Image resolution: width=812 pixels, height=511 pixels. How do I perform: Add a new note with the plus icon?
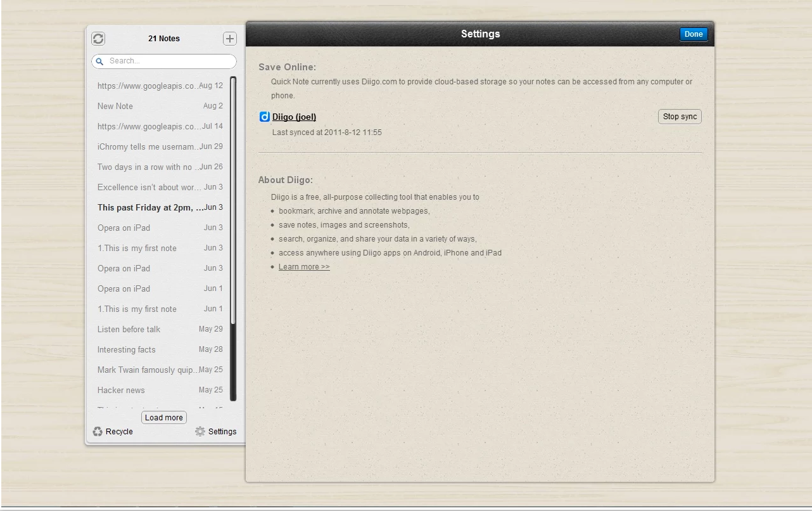pos(230,39)
